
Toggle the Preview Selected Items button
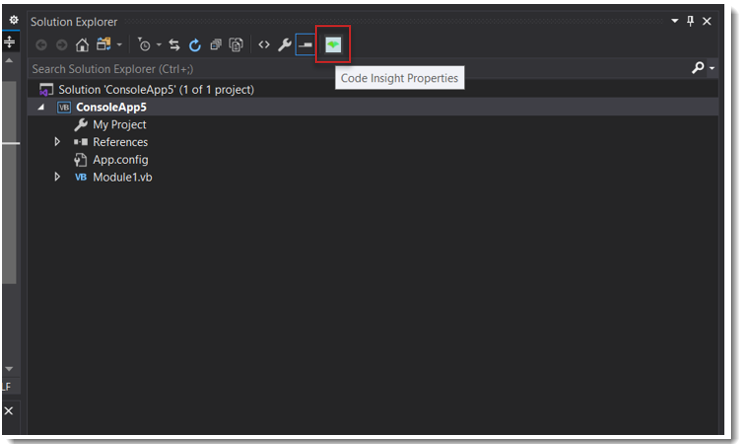pos(305,45)
